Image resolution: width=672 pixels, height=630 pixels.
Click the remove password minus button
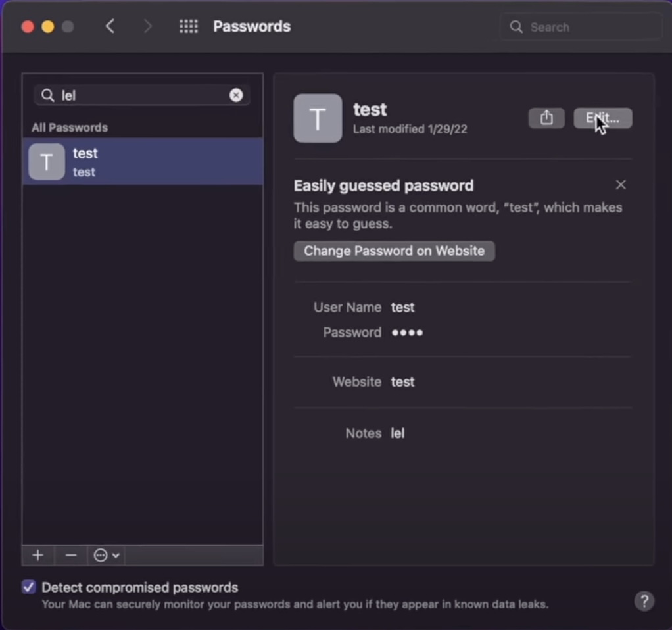pyautogui.click(x=71, y=555)
